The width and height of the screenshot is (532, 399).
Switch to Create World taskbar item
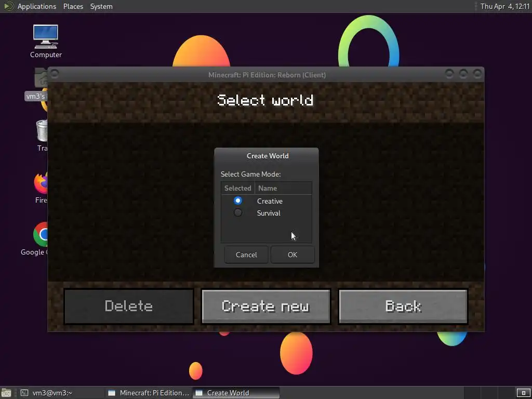click(x=236, y=393)
